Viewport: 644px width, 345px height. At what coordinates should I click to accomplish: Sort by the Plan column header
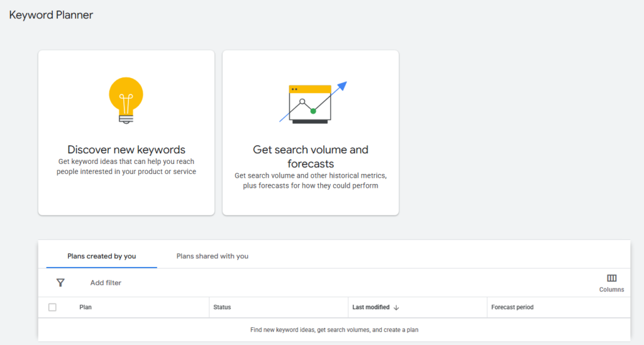click(86, 307)
